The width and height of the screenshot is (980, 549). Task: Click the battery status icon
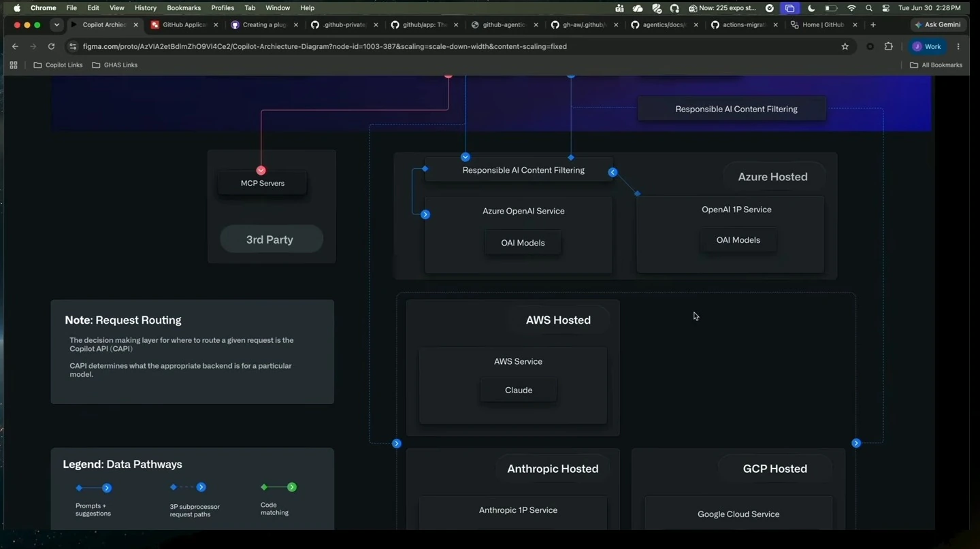pos(831,8)
